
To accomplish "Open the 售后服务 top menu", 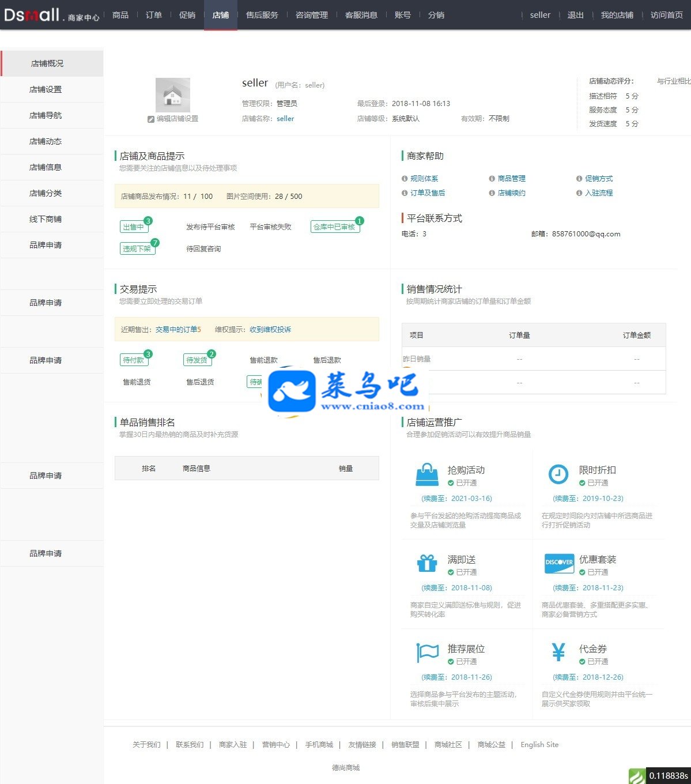I will point(262,15).
